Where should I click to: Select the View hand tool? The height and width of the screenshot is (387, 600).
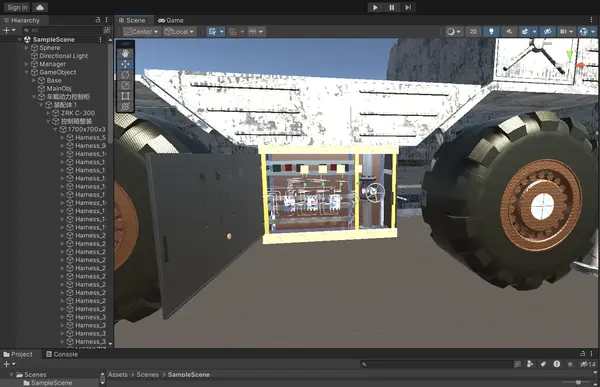tap(125, 54)
